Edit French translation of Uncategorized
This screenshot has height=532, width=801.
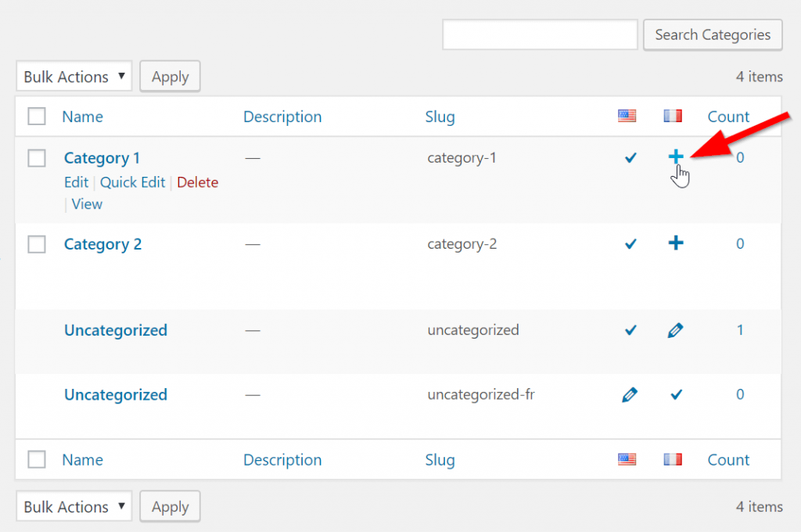pos(676,330)
